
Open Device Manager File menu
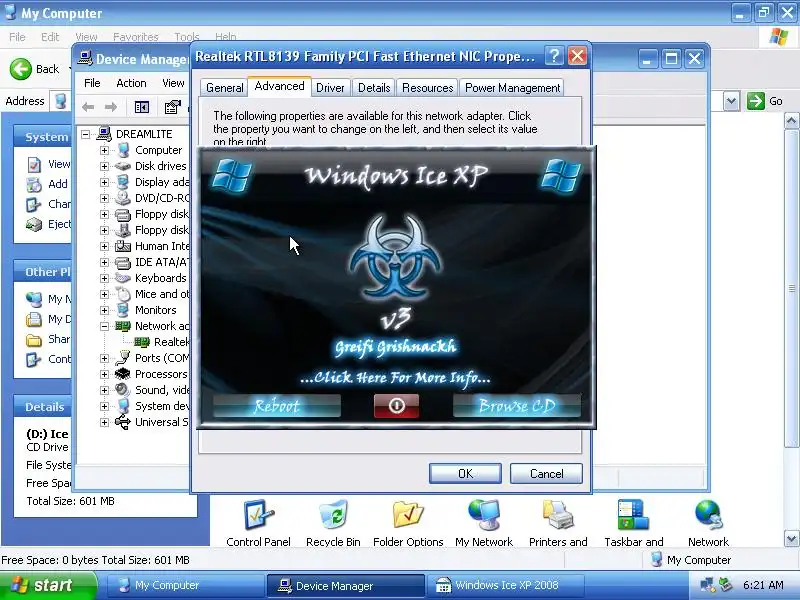click(x=92, y=83)
